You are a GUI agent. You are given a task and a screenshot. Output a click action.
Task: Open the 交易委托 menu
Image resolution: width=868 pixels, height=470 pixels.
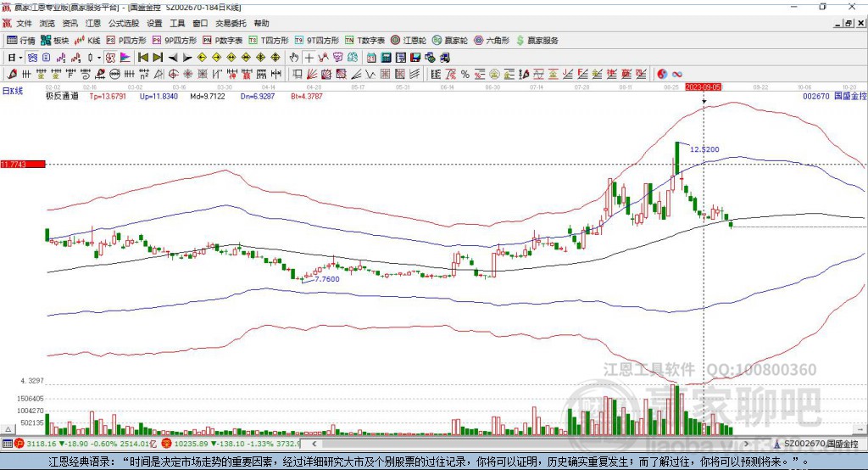[231, 23]
